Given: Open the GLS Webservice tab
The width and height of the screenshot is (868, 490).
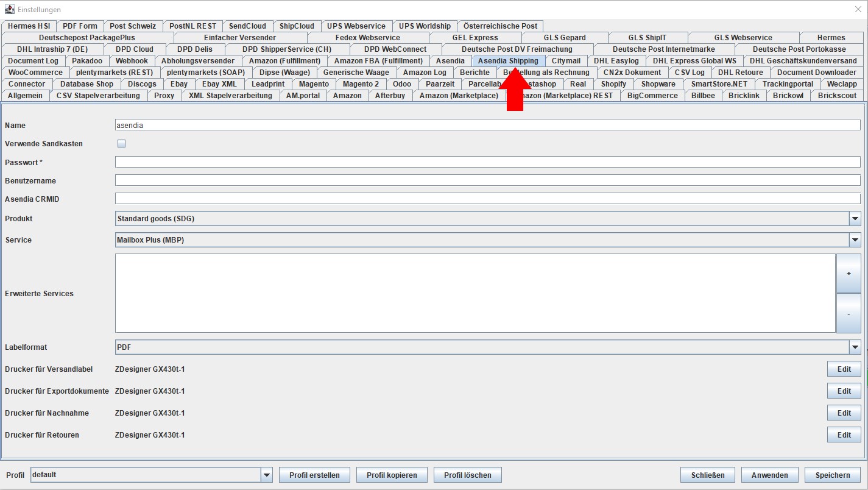Looking at the screenshot, I should pyautogui.click(x=743, y=38).
